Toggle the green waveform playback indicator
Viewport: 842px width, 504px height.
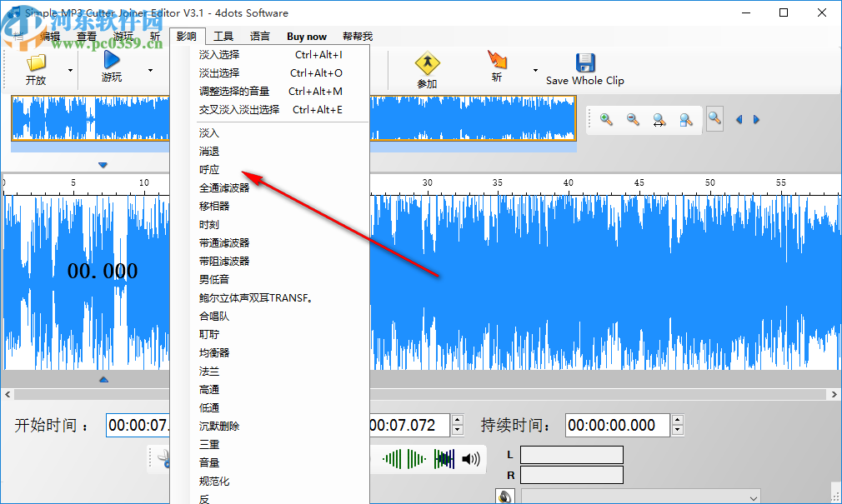click(x=392, y=458)
